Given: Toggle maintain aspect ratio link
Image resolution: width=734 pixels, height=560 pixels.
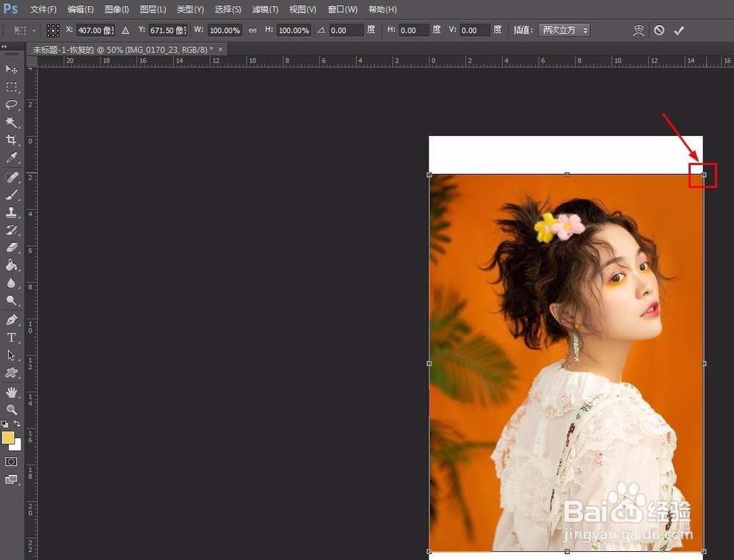Looking at the screenshot, I should click(x=252, y=30).
